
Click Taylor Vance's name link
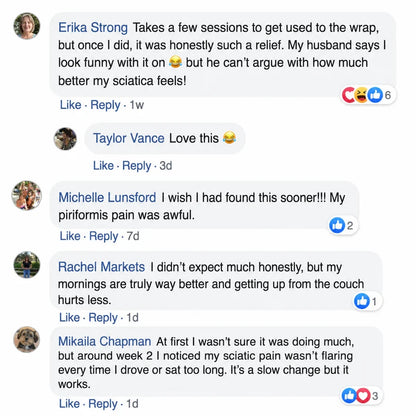coord(129,138)
